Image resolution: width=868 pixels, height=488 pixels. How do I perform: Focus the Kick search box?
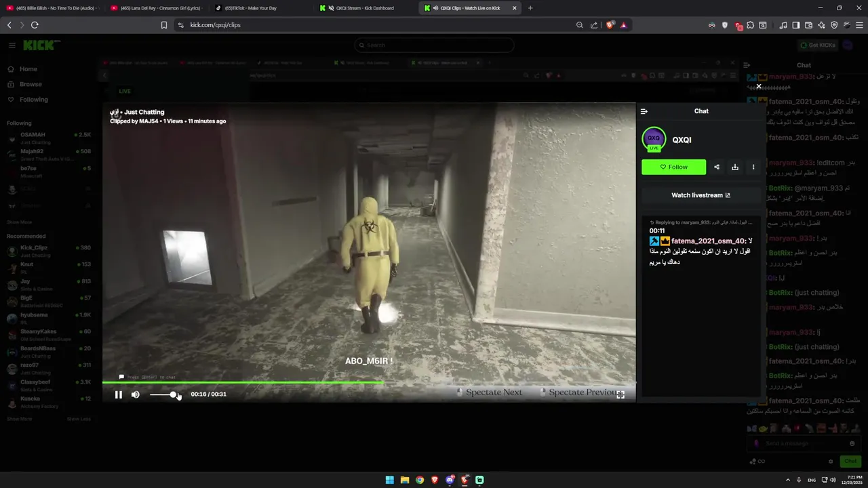click(x=434, y=45)
